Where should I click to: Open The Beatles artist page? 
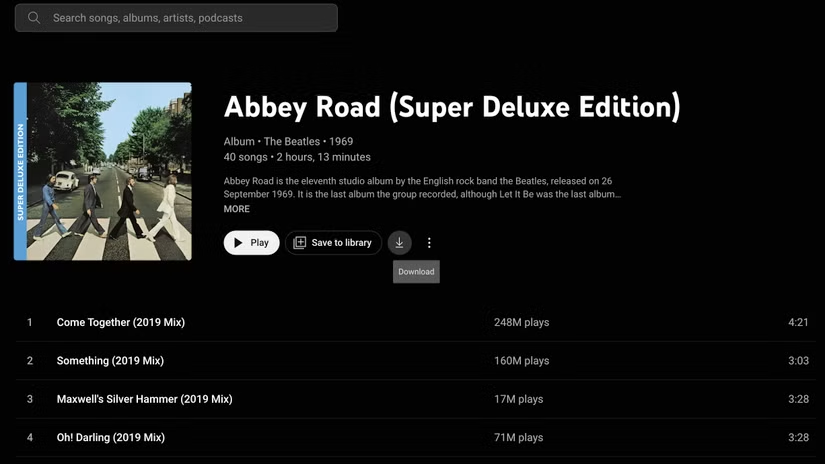click(292, 142)
